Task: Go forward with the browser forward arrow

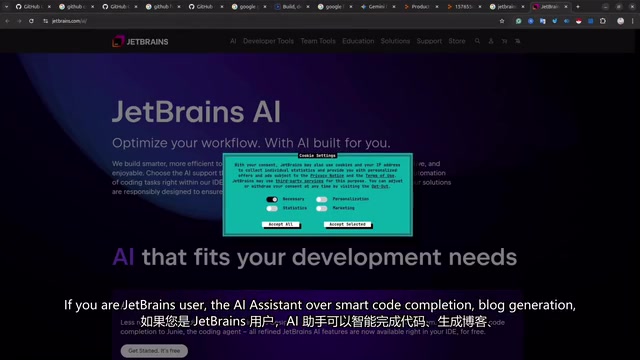Action: pos(19,21)
